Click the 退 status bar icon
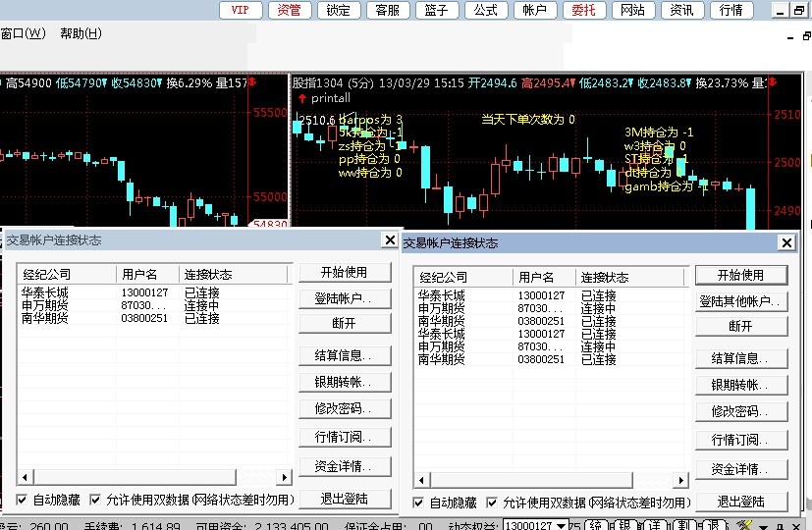Image resolution: width=812 pixels, height=530 pixels. 714,525
